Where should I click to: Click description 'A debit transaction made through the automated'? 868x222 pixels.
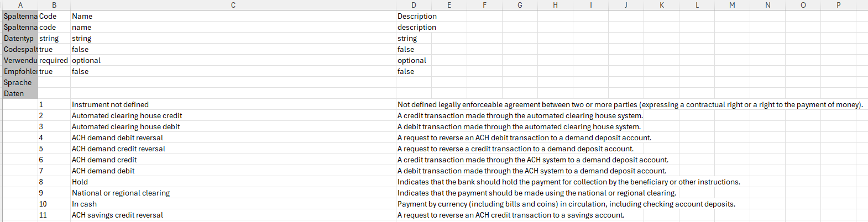[519, 126]
